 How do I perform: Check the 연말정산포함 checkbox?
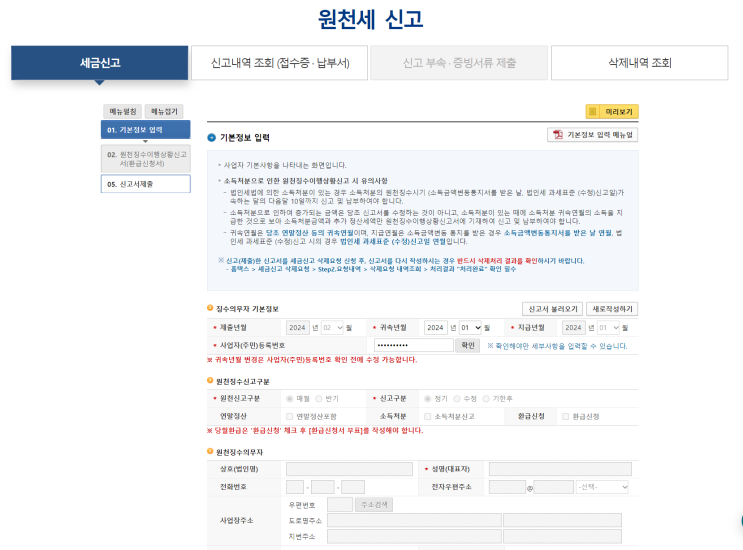[290, 416]
